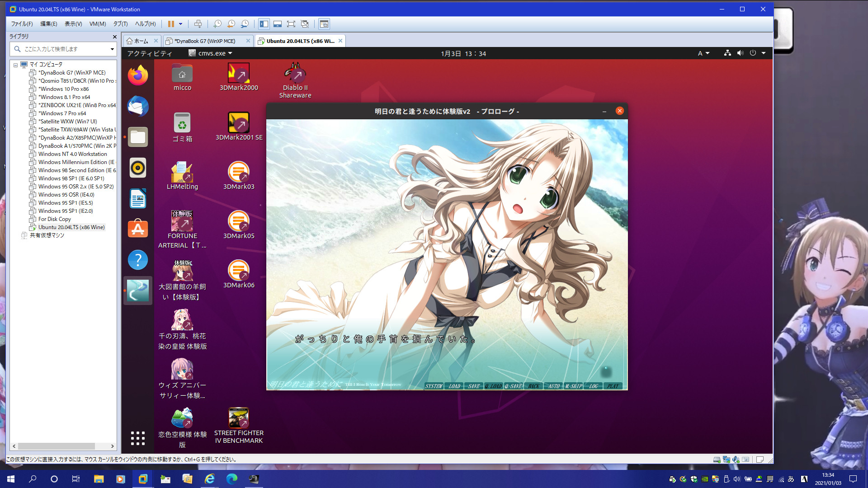The image size is (868, 488).
Task: Close the Ubuntu 20.04LTS VM tab
Action: click(340, 41)
